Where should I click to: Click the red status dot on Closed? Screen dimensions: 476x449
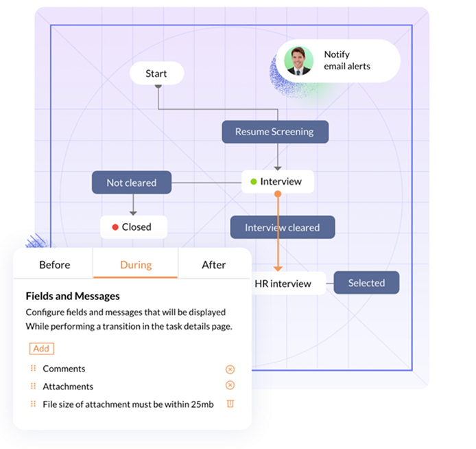(115, 227)
